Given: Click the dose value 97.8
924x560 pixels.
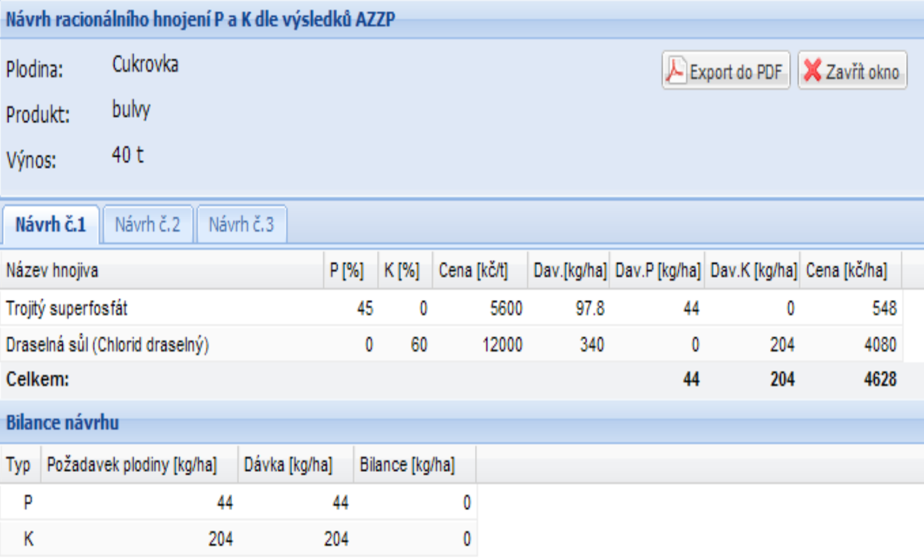Looking at the screenshot, I should [590, 308].
